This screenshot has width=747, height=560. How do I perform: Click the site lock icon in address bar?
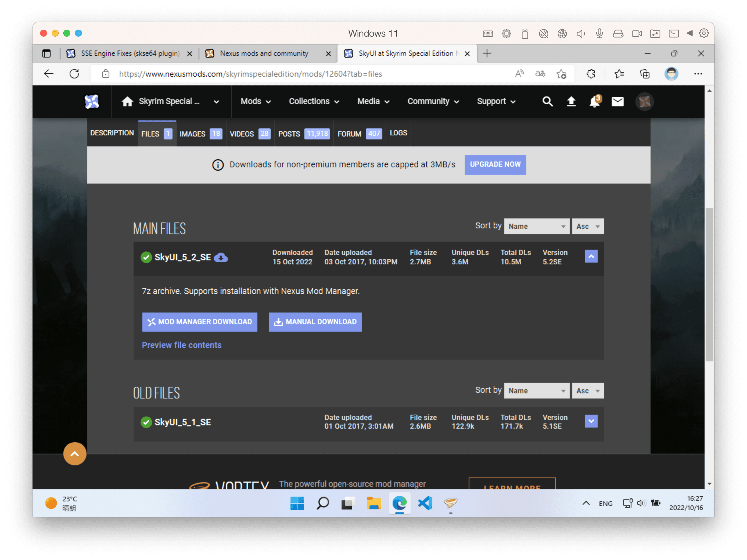tap(105, 74)
